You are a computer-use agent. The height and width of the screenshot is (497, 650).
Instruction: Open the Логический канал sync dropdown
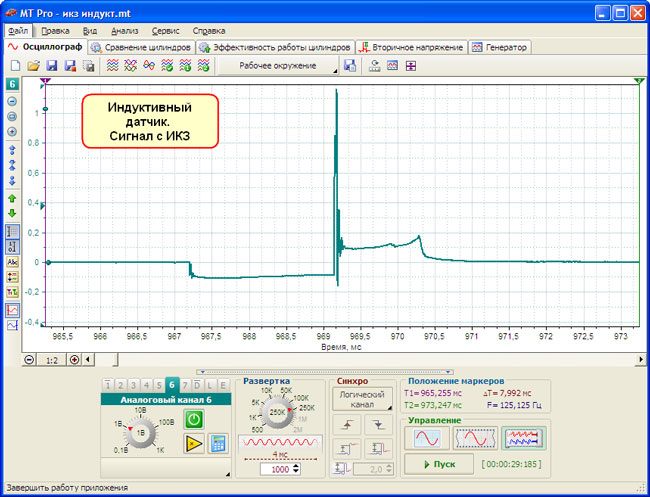(362, 400)
